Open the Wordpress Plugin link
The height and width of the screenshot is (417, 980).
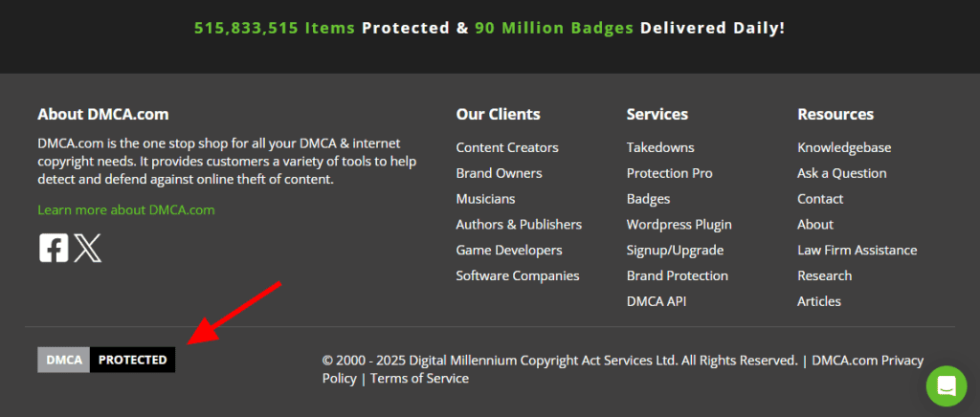[679, 224]
